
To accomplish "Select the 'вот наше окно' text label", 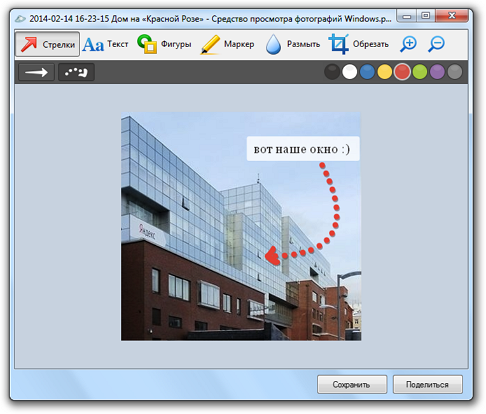I will (303, 149).
